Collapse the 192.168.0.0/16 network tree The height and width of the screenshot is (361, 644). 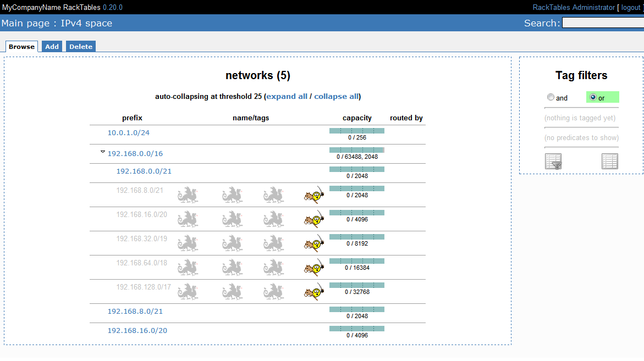click(103, 152)
